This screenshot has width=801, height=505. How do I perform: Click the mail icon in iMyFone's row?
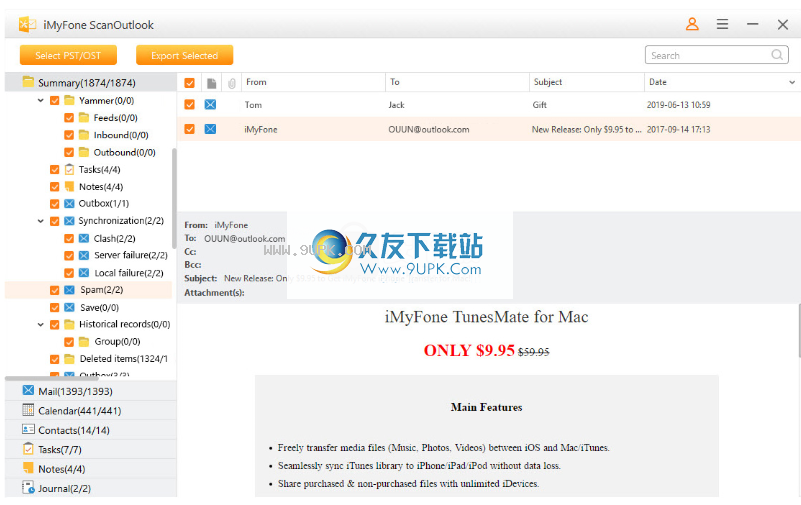click(210, 129)
